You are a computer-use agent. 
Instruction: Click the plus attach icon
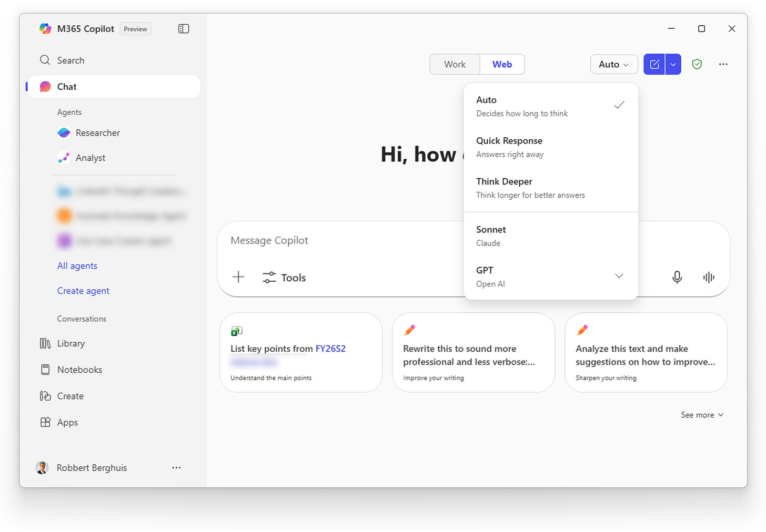click(238, 277)
